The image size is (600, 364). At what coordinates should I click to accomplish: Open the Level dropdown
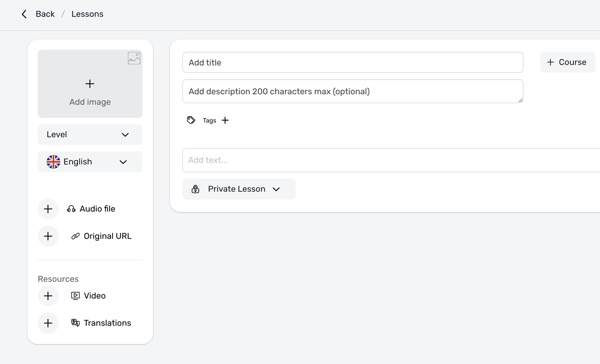(x=90, y=135)
